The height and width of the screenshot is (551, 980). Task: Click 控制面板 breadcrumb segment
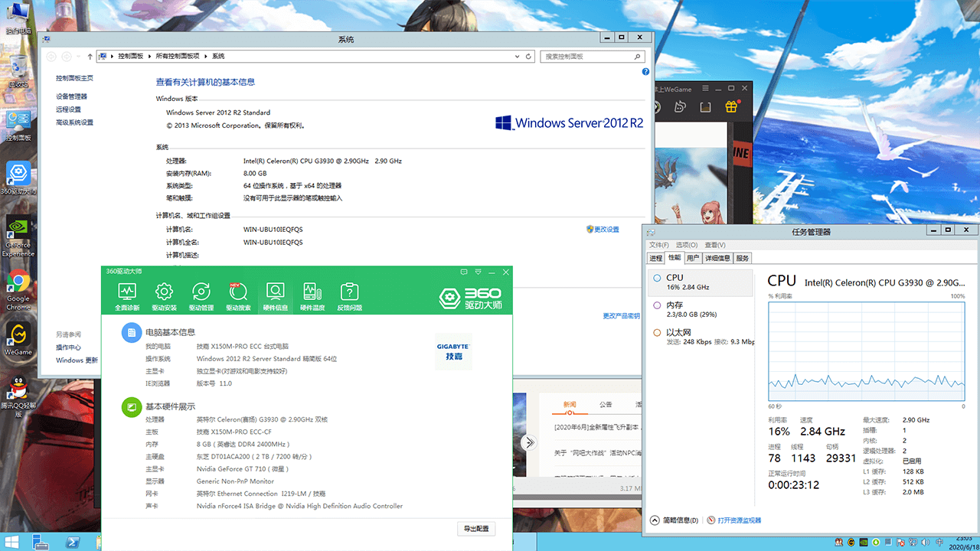tap(130, 57)
